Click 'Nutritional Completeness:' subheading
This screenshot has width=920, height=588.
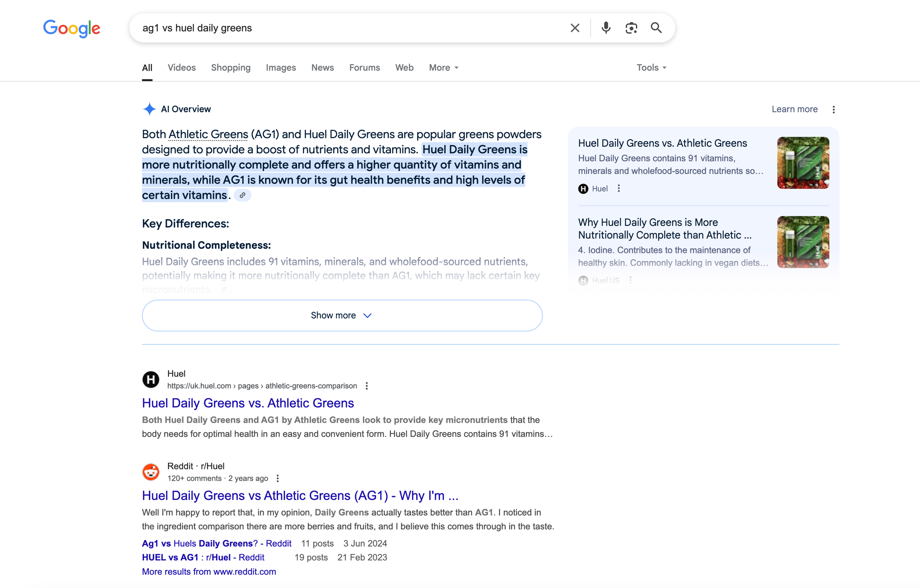coord(207,245)
